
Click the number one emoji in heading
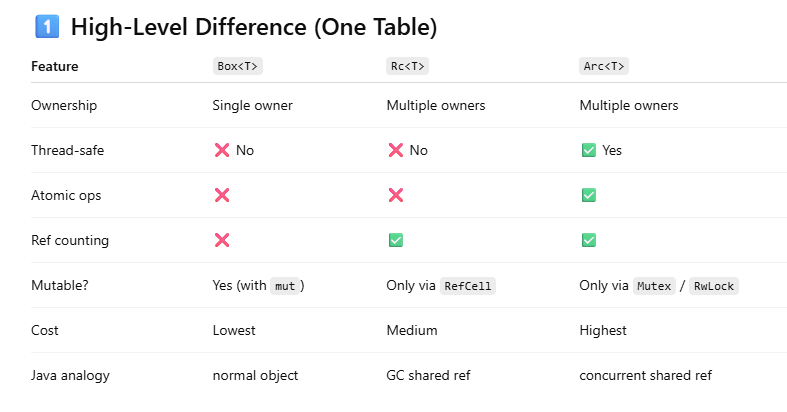click(x=45, y=27)
